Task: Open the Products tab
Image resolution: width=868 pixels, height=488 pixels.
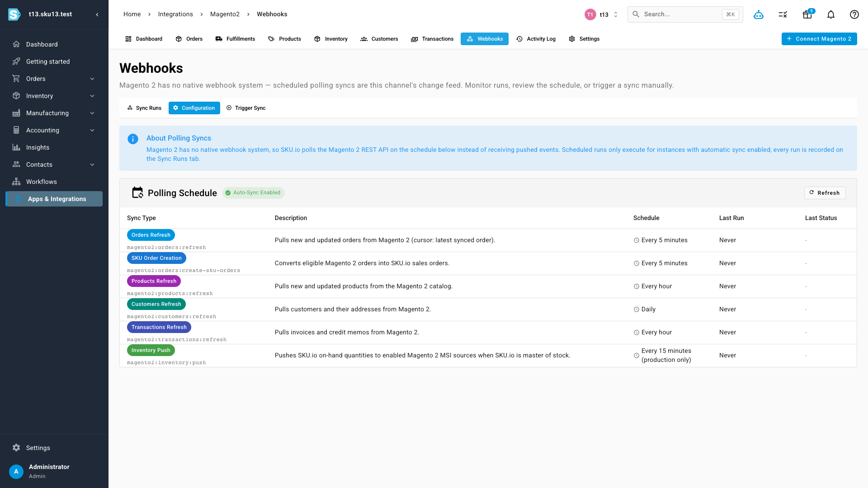Action: point(284,39)
